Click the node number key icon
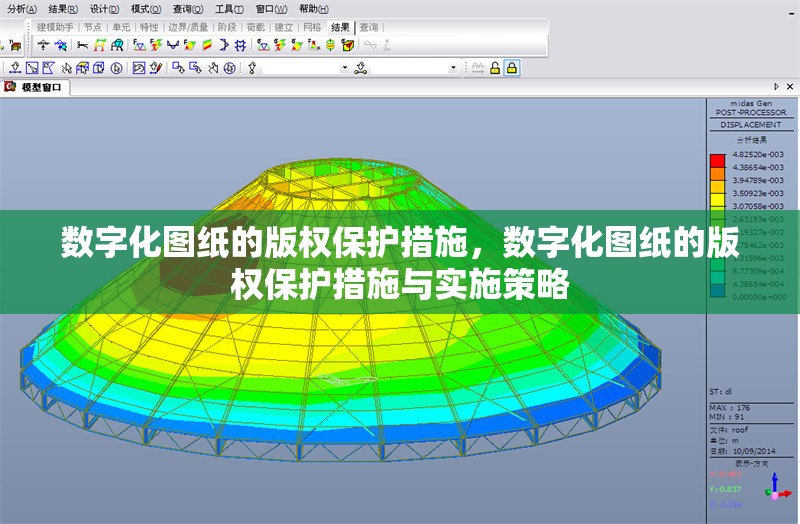This screenshot has width=800, height=524. pyautogui.click(x=253, y=68)
